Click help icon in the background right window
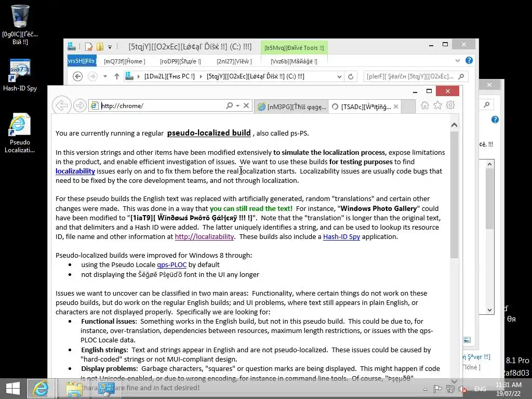 (495, 119)
